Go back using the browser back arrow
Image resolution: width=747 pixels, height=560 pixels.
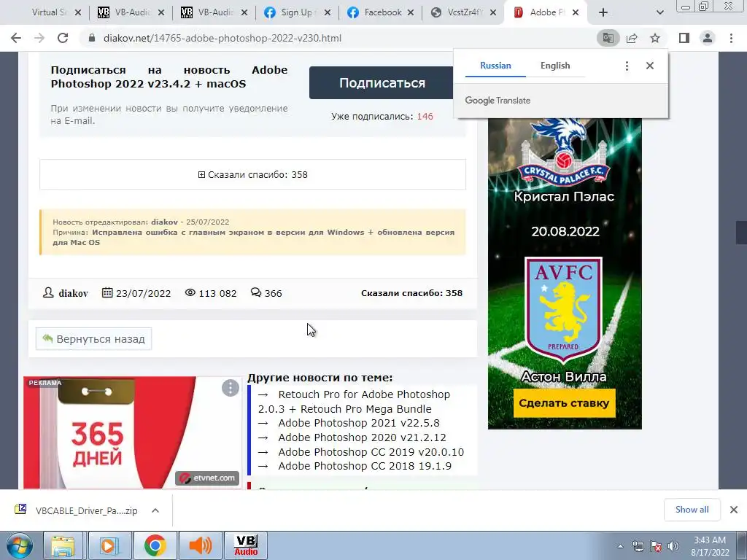[16, 38]
